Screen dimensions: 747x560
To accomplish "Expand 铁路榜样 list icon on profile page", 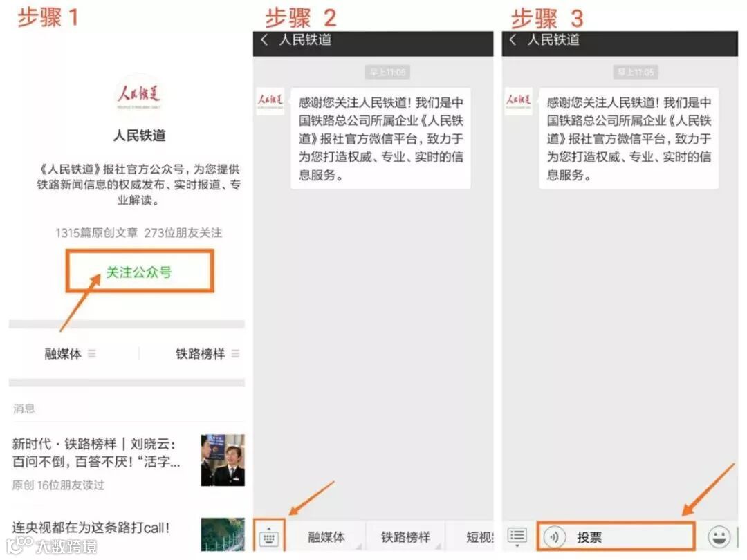I will click(x=235, y=353).
